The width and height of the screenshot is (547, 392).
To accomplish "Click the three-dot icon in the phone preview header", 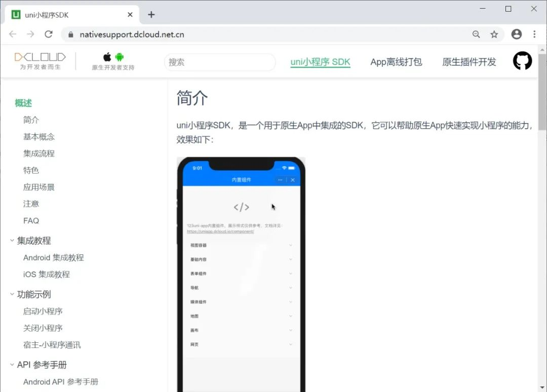I will click(x=280, y=180).
